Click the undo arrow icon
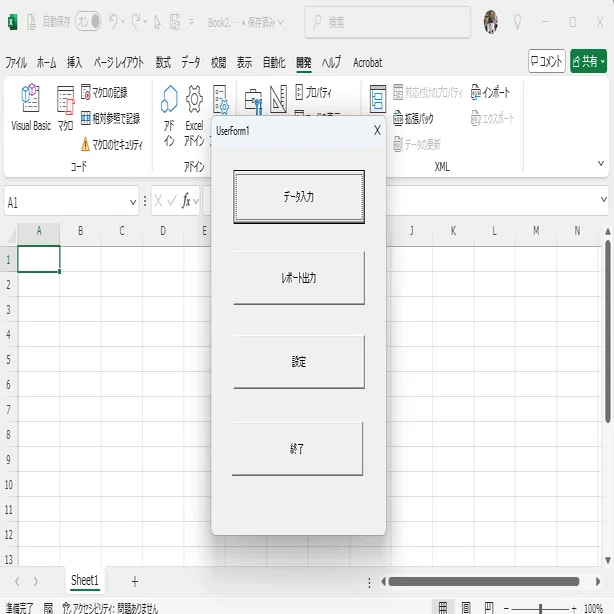The width and height of the screenshot is (614, 614). pyautogui.click(x=113, y=22)
